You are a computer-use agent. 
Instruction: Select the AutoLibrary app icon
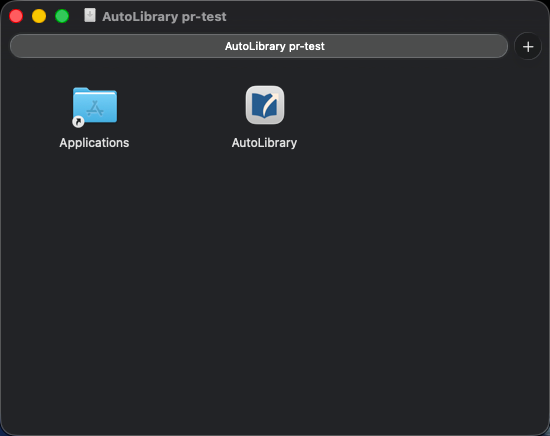tap(265, 105)
